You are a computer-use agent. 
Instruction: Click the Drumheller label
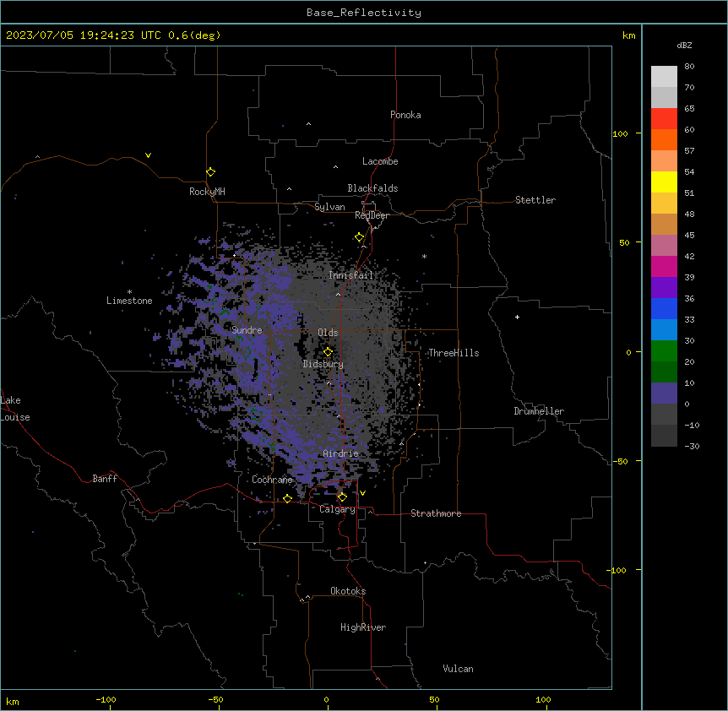pyautogui.click(x=539, y=411)
